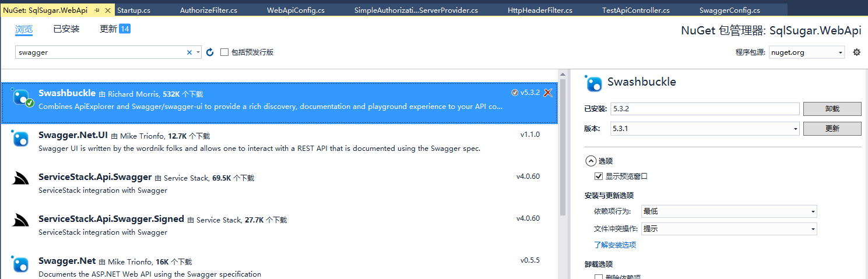Click the installed version 5.3.2 field
The width and height of the screenshot is (868, 279).
tap(705, 109)
